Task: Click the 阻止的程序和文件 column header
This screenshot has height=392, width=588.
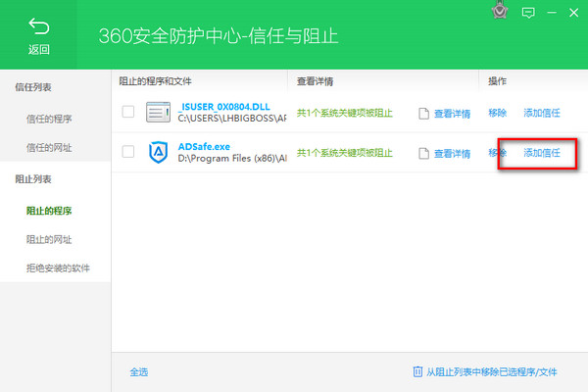Action: pyautogui.click(x=155, y=81)
